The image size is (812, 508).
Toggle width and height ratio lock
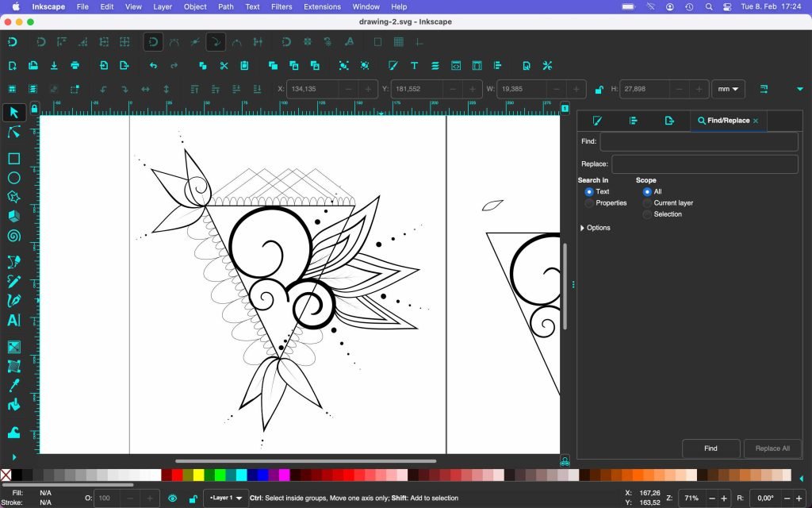coord(599,90)
